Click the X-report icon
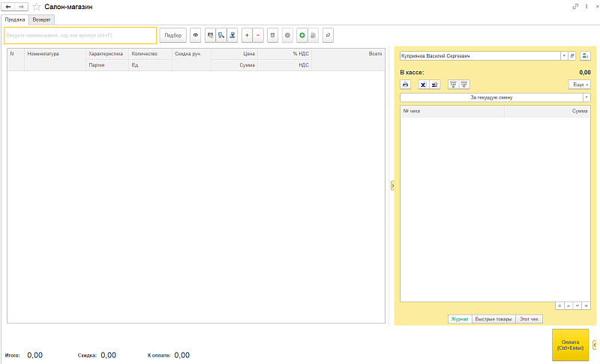Viewport: 600px width, 364px height. (x=423, y=85)
